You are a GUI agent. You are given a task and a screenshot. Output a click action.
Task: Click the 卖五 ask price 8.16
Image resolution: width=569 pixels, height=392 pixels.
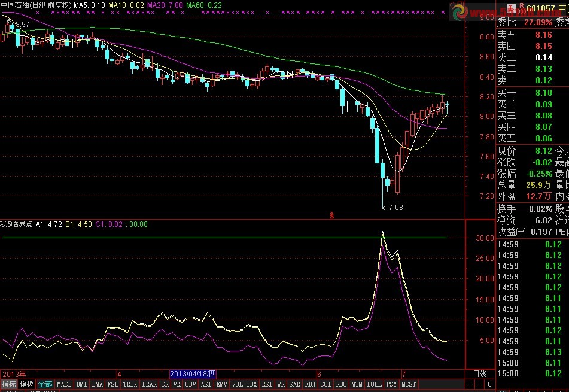544,35
